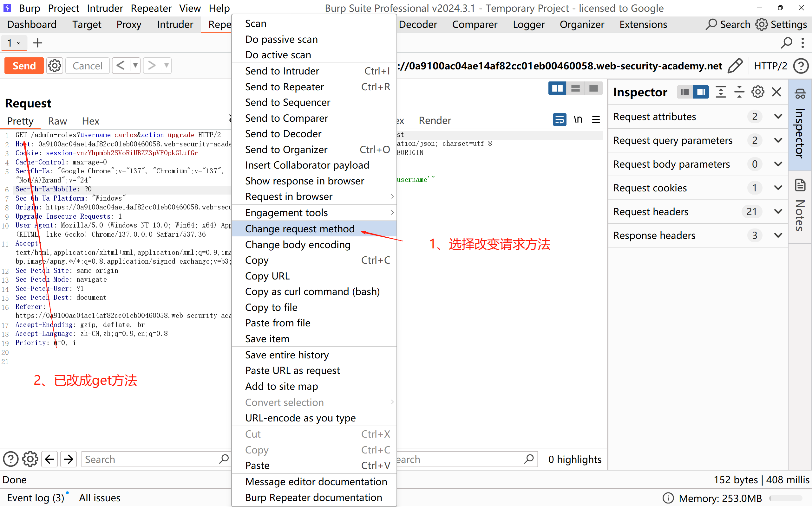
Task: Open the Inspector settings gear
Action: click(758, 92)
